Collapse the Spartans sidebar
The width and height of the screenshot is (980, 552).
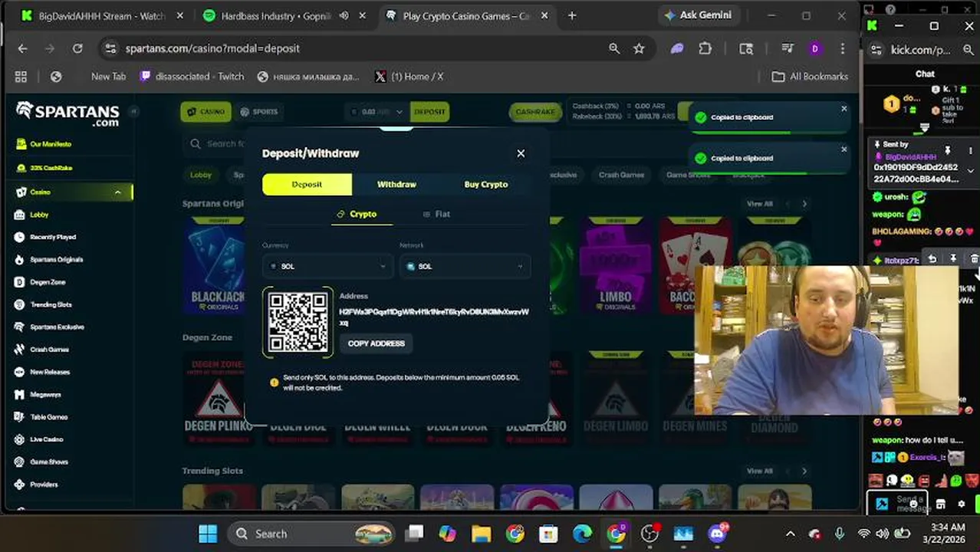pos(133,111)
